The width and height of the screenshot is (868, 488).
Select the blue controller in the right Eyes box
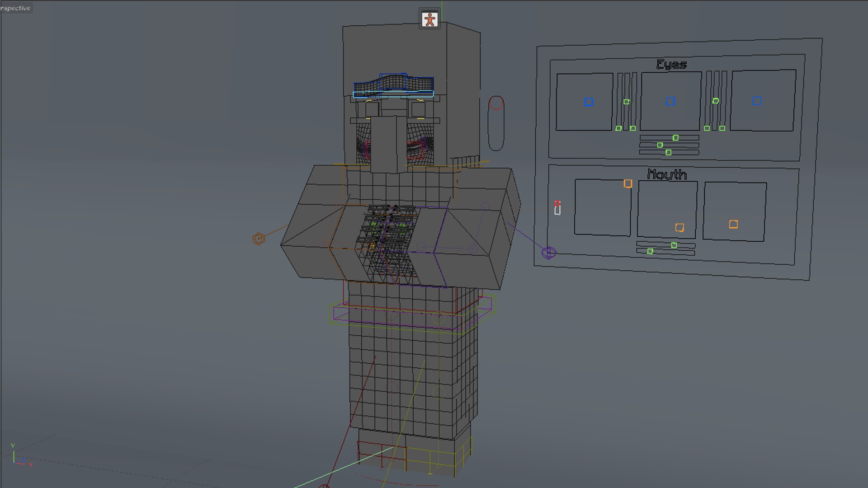click(x=757, y=101)
